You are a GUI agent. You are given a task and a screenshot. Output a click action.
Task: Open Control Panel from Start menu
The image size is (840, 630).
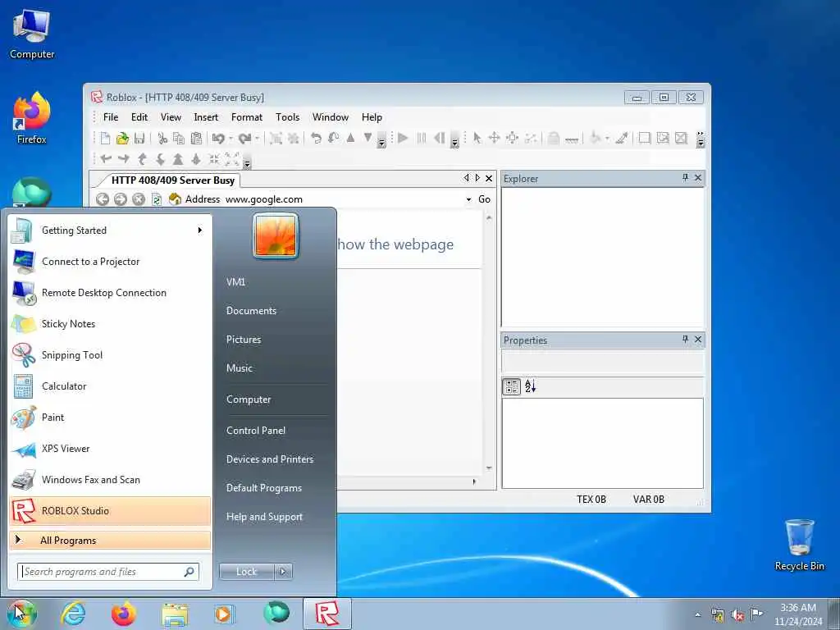point(256,431)
